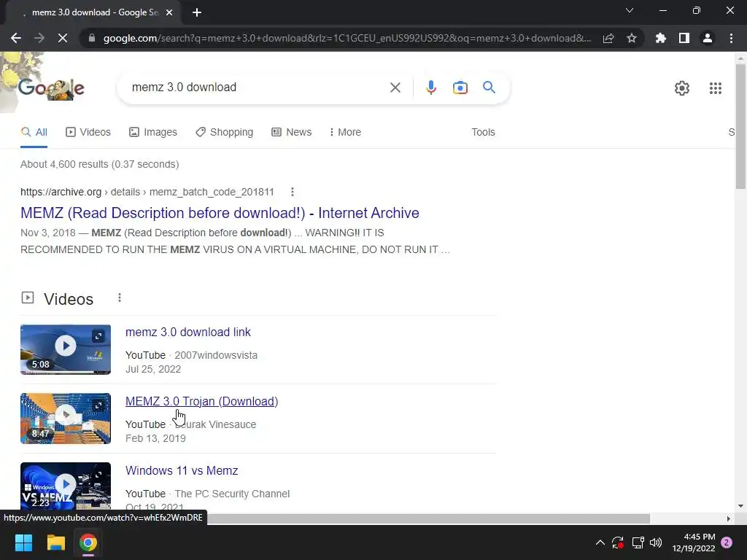Bookmark this page with the star icon
747x560 pixels.
(632, 38)
